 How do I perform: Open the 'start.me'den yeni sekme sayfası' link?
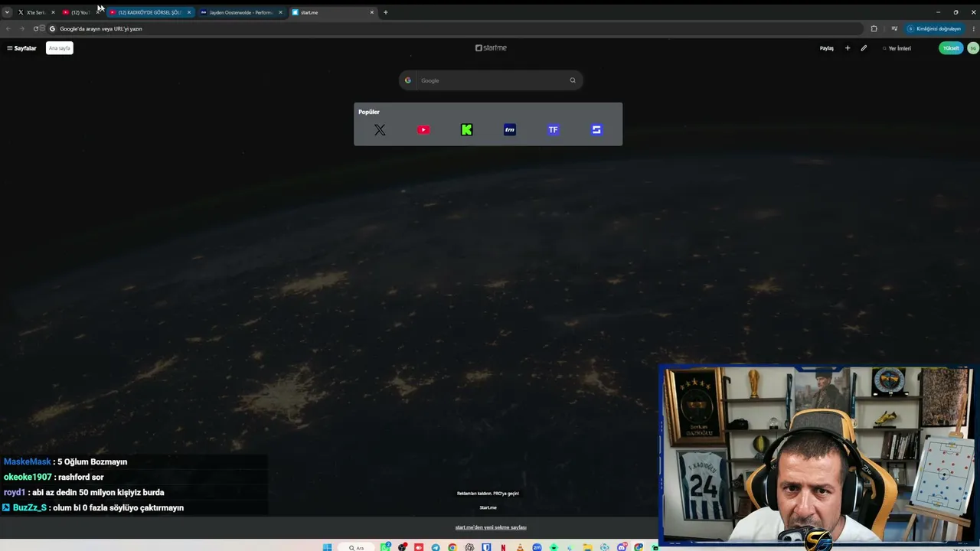coord(491,527)
